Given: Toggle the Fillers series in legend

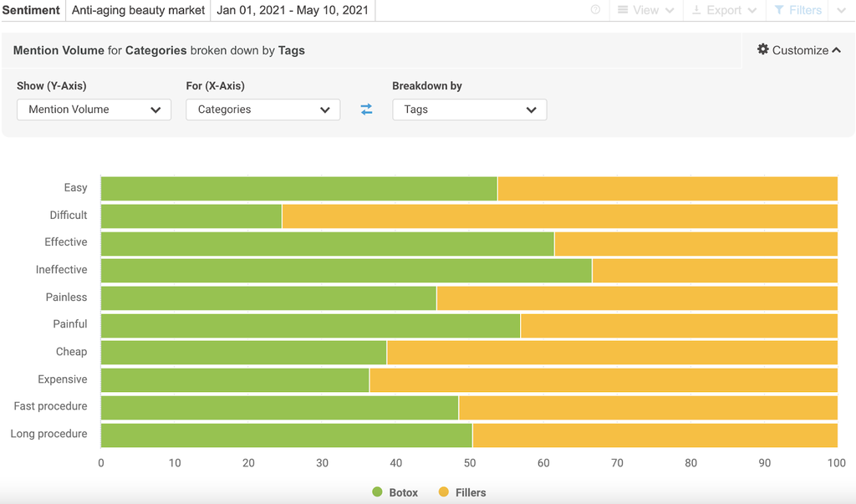Looking at the screenshot, I should pos(462,492).
